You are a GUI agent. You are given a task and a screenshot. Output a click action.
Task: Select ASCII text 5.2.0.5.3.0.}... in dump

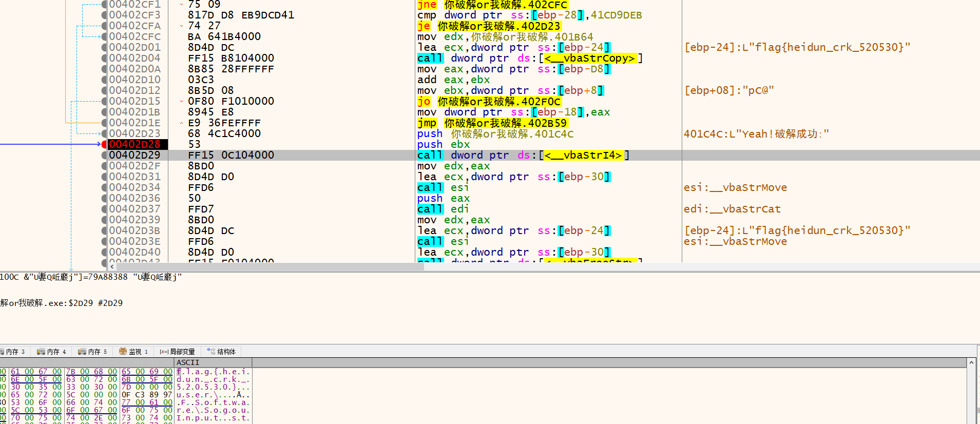point(213,387)
